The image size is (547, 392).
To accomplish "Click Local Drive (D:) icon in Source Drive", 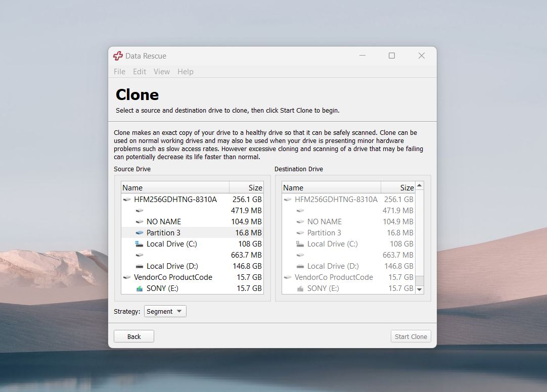I will coord(140,267).
